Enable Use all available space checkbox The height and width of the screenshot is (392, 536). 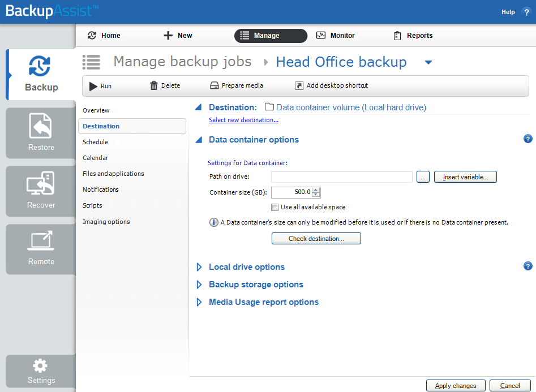coord(275,207)
